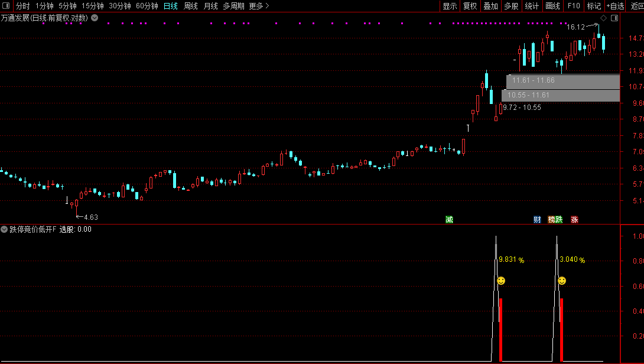Switch to 月线 monthly chart
The width and height of the screenshot is (644, 364).
click(x=211, y=6)
